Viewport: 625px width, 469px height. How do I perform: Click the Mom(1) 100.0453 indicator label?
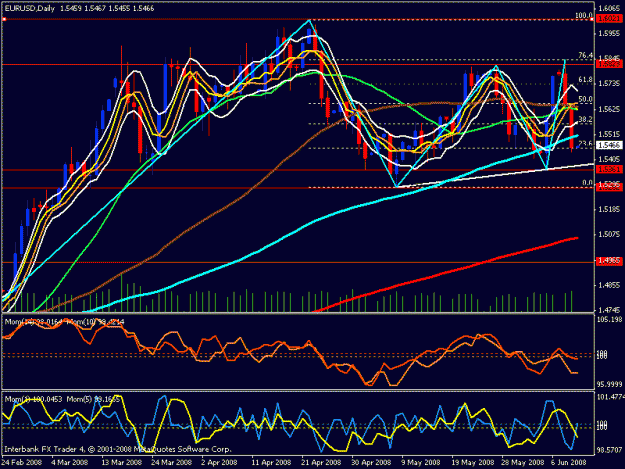(x=33, y=399)
